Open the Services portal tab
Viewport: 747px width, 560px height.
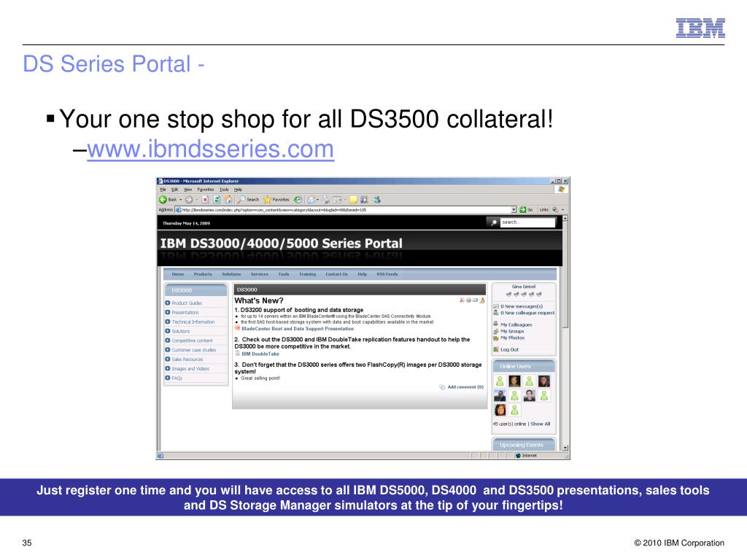point(259,274)
